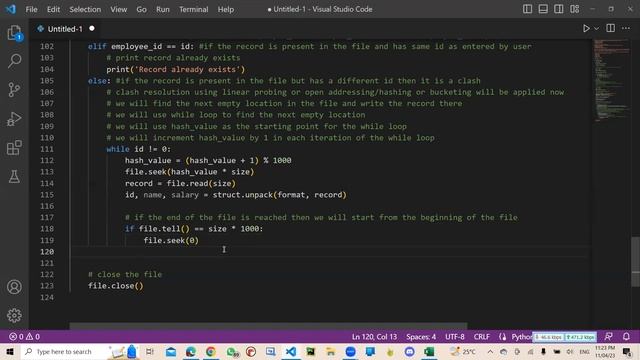Close Untitled-1 via the unsaved dot
The image size is (640, 360).
(92, 29)
